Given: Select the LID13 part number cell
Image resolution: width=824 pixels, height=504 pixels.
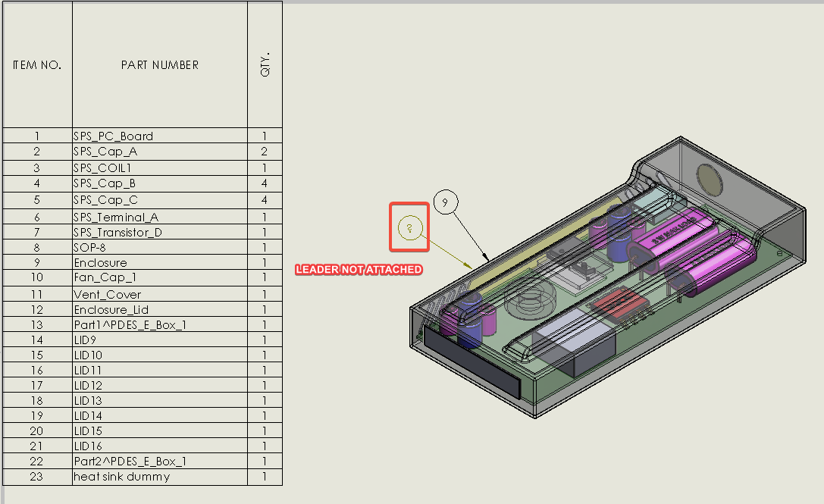Looking at the screenshot, I should (160, 400).
